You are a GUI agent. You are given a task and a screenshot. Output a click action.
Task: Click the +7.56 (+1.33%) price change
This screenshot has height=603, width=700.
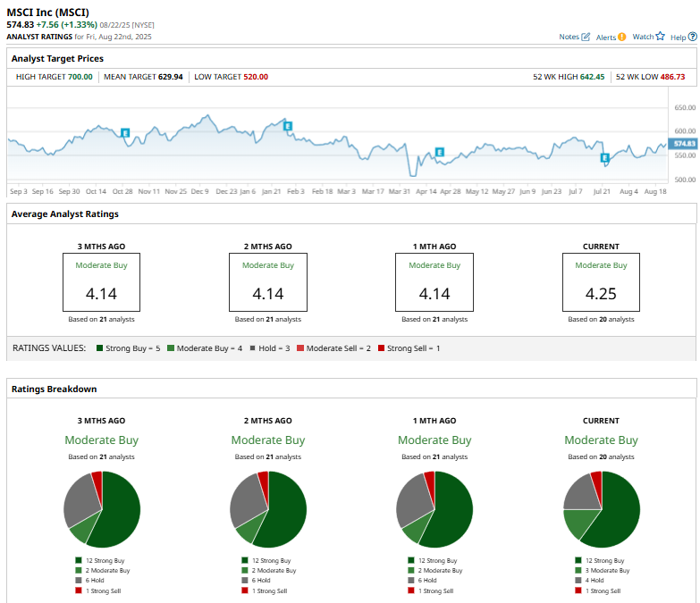66,25
